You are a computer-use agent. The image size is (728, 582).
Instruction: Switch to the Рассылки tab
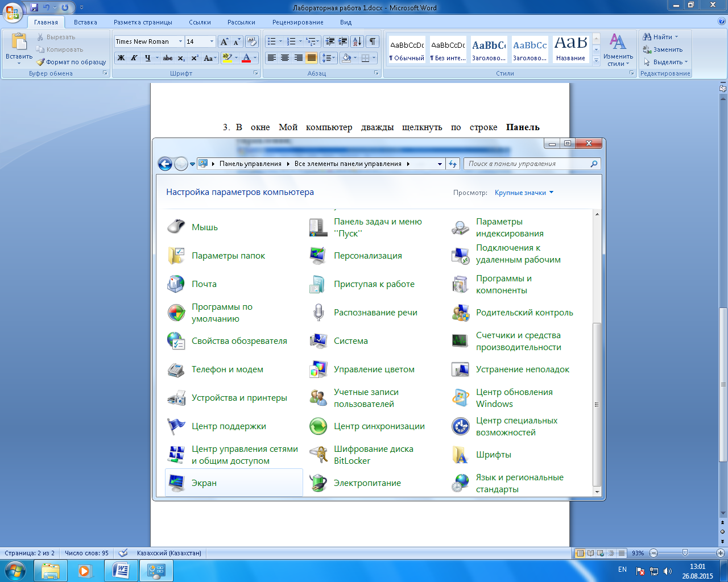241,22
